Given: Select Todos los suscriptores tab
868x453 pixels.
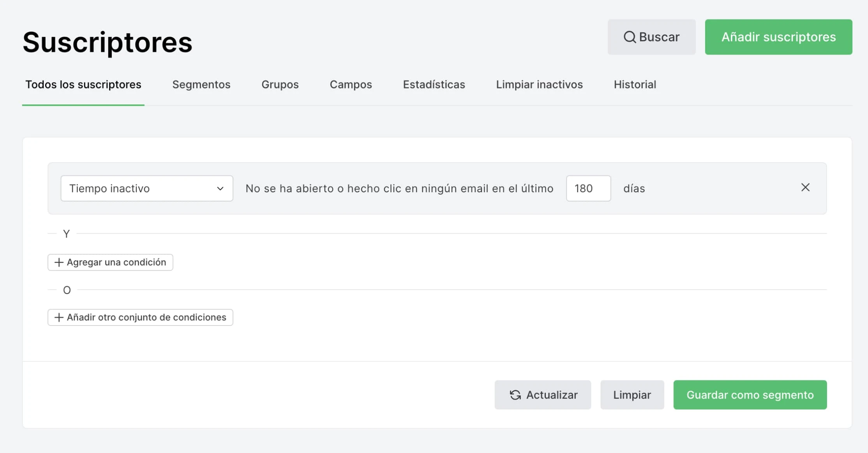Looking at the screenshot, I should pos(83,85).
